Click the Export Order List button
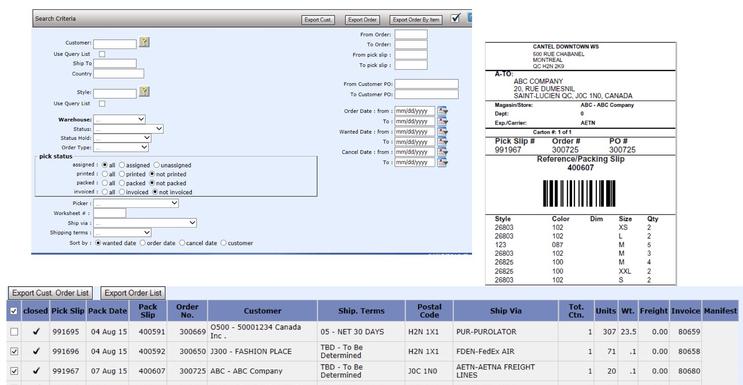The image size is (743, 385). coord(133,293)
